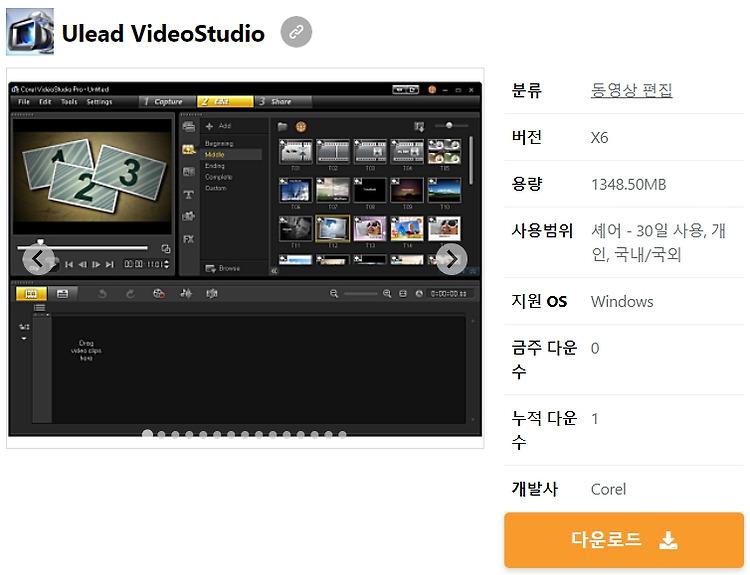Open the Transition library icon

[188, 172]
